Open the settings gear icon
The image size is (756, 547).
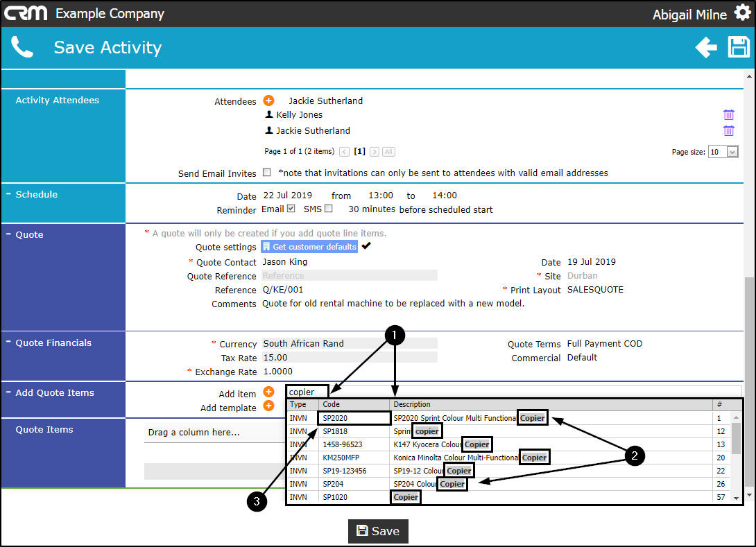click(x=742, y=12)
